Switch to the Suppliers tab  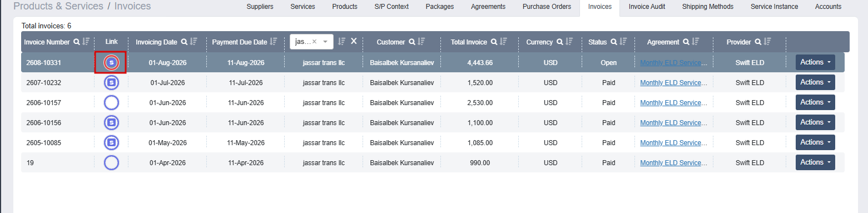260,7
